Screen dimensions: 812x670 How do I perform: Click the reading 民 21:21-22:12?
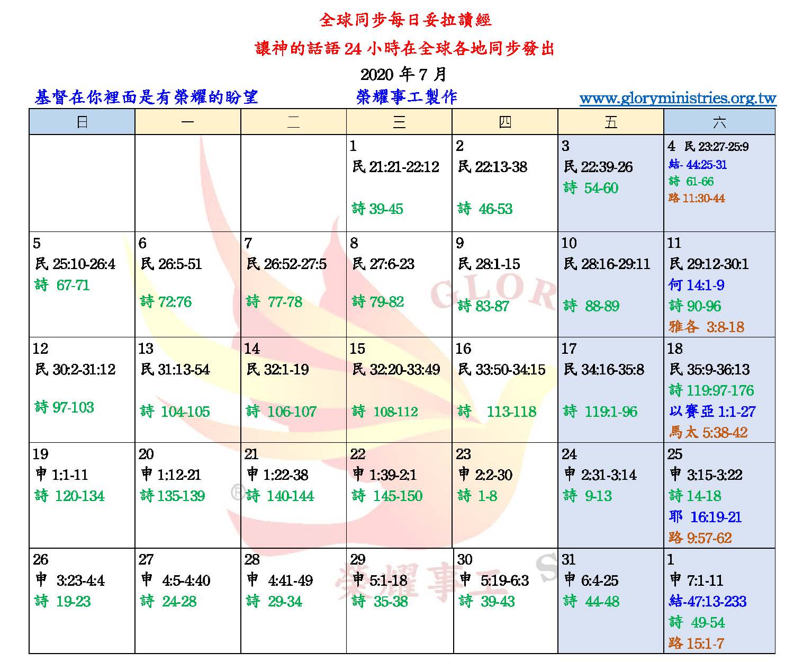click(x=395, y=167)
